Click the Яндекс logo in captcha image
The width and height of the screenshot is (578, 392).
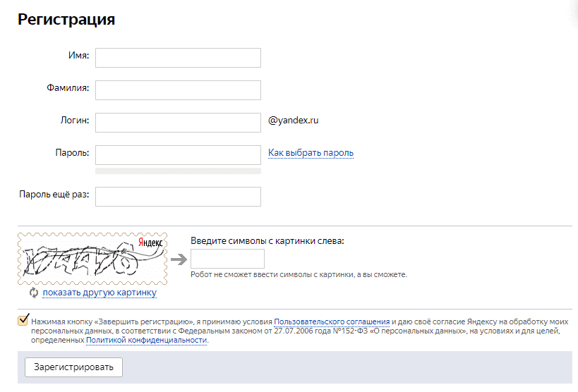pyautogui.click(x=150, y=242)
